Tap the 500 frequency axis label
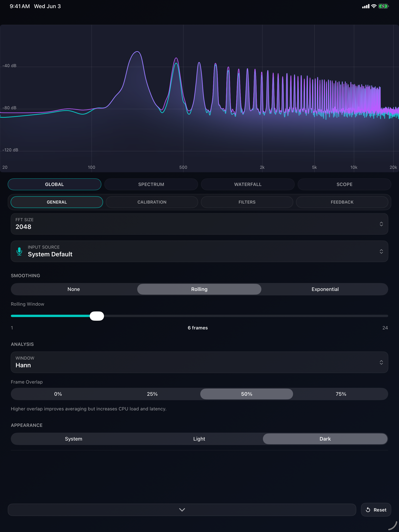Screen dimensions: 399x532 [x=183, y=167]
